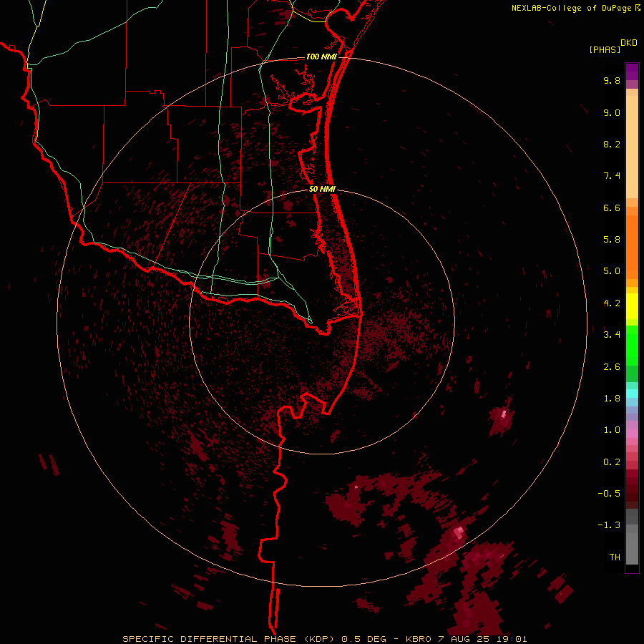Click the yellow segment of color bar
The width and height of the screenshot is (644, 644).
632,306
